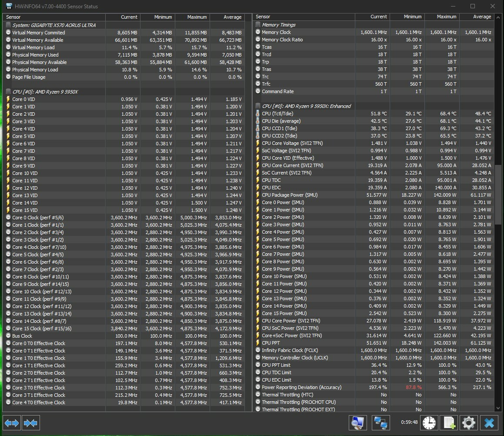
Task: Select the CPU Core Power (SVI2 TFN) row
Action: point(373,321)
